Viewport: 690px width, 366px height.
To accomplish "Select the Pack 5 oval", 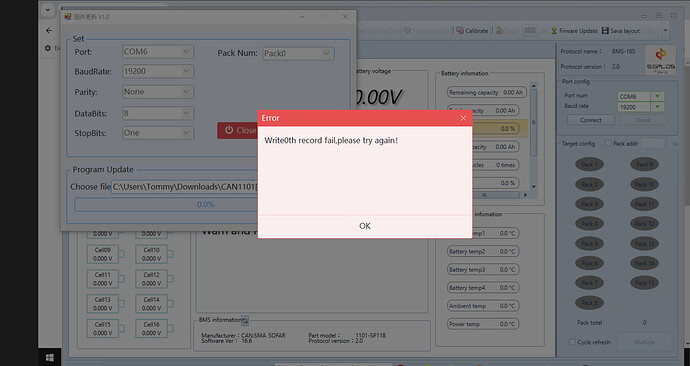I will pyautogui.click(x=589, y=243).
